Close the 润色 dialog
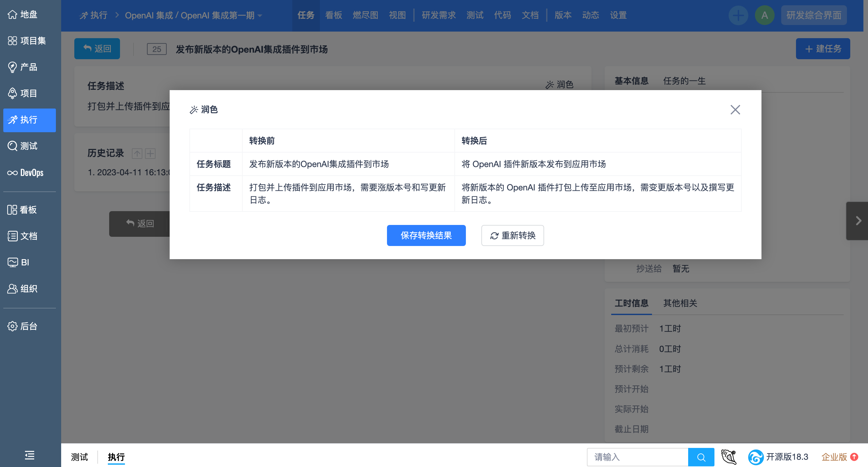This screenshot has height=467, width=868. [735, 110]
